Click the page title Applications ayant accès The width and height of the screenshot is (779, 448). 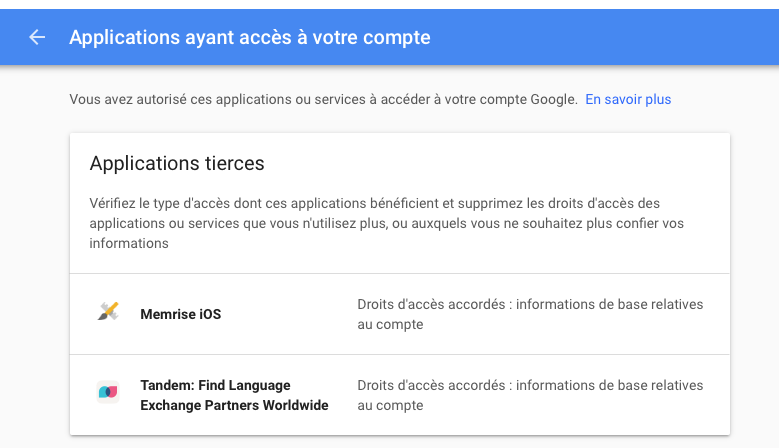(x=249, y=37)
